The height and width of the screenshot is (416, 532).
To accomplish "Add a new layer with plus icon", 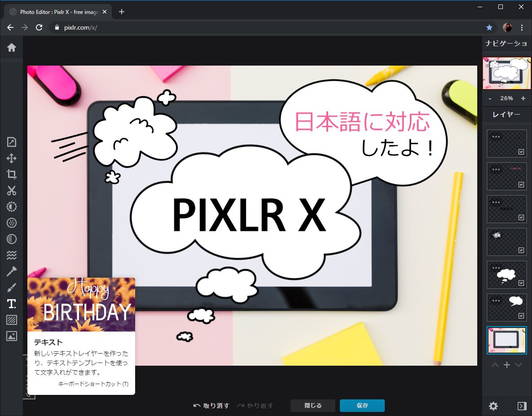I will (506, 365).
